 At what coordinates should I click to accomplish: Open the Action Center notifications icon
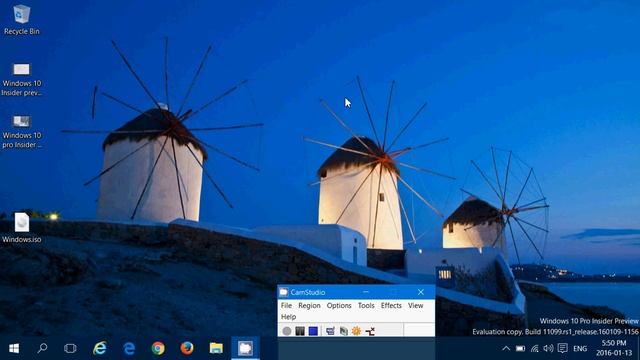562,348
